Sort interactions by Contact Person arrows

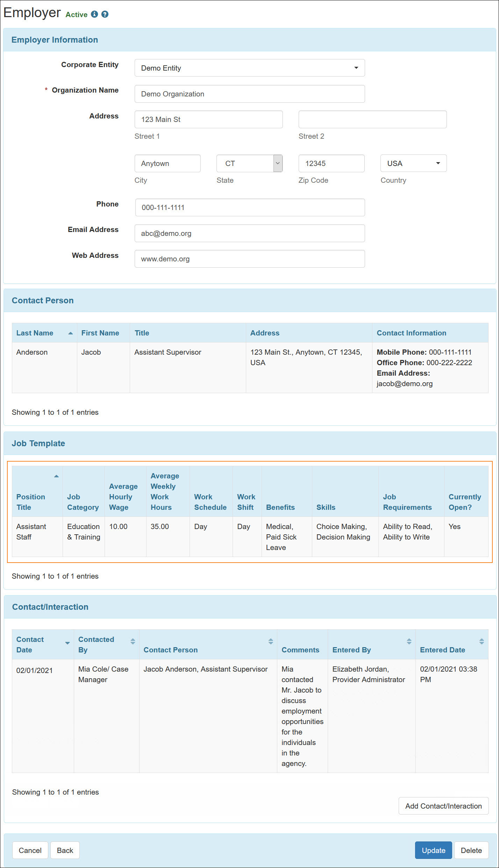[x=270, y=641]
